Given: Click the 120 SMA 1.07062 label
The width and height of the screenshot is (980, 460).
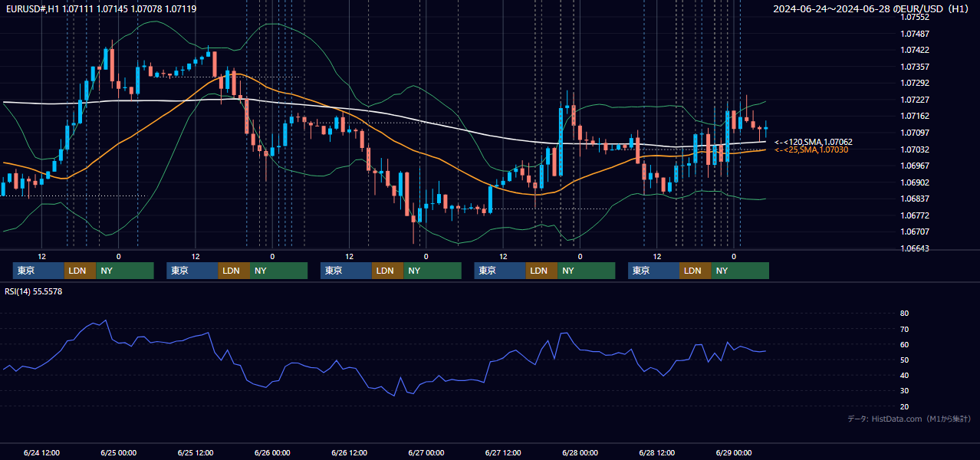Looking at the screenshot, I should point(814,142).
